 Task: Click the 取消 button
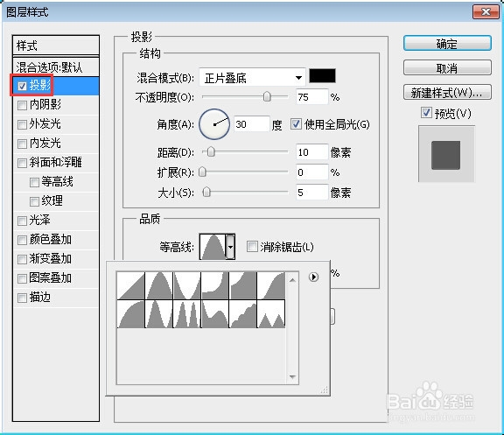[447, 68]
